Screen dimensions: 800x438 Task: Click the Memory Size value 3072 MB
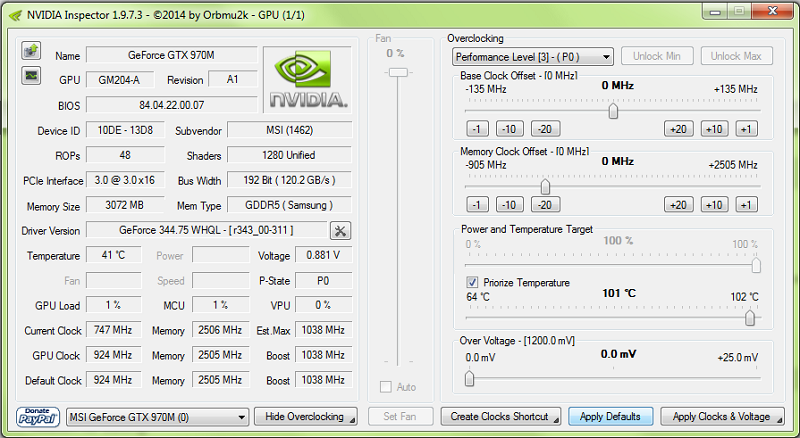[125, 205]
